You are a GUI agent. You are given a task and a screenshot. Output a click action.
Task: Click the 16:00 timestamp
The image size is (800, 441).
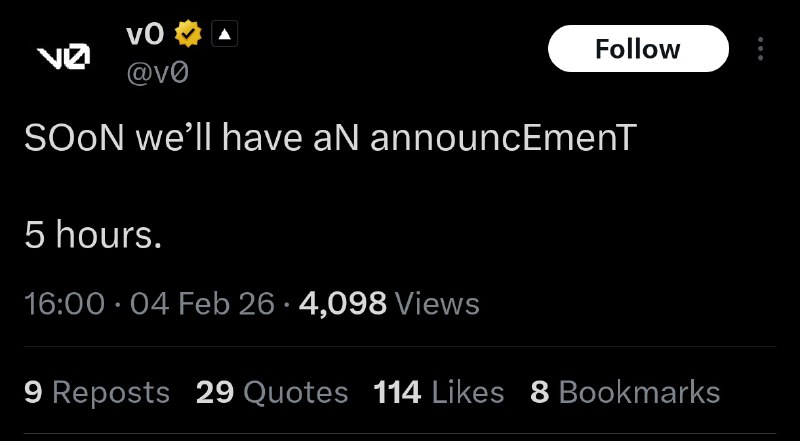tap(64, 303)
